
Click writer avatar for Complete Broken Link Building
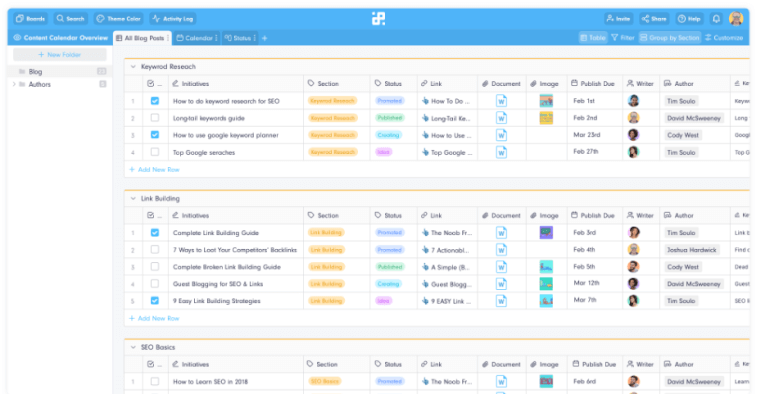coord(633,267)
